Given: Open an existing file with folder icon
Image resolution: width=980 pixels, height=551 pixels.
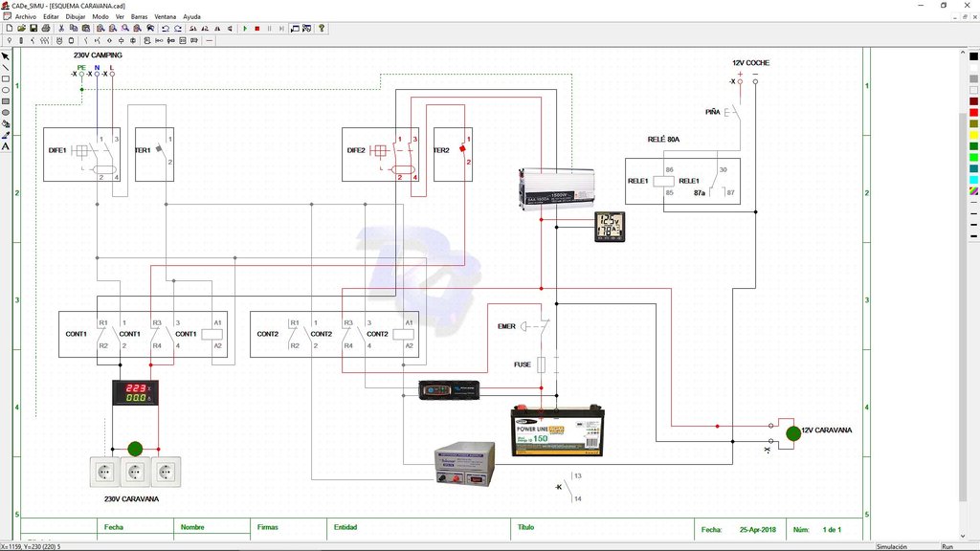Looking at the screenshot, I should click(21, 28).
